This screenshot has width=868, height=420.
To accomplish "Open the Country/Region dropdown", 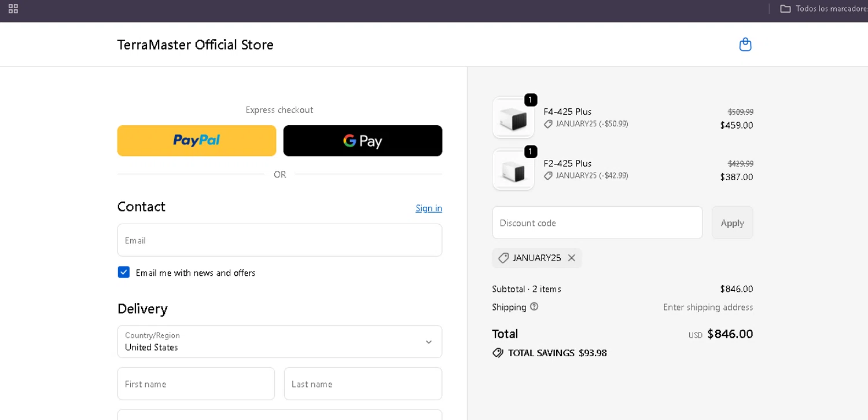I will coord(279,342).
